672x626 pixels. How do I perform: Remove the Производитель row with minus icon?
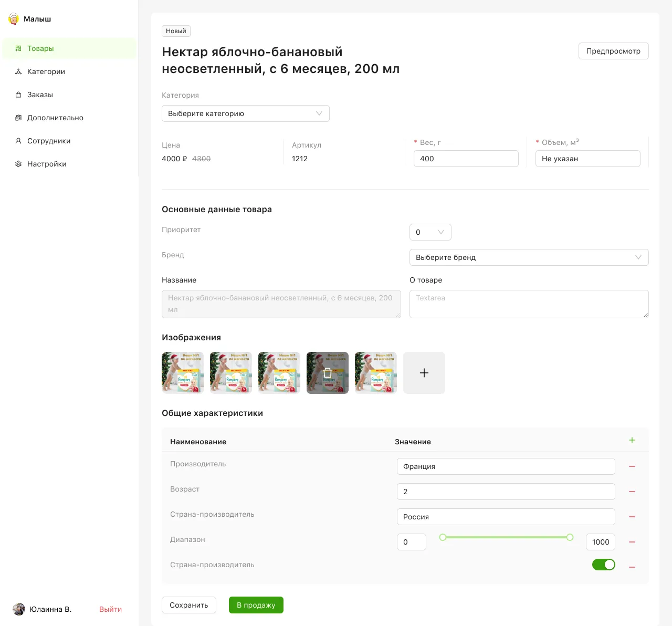pyautogui.click(x=632, y=466)
